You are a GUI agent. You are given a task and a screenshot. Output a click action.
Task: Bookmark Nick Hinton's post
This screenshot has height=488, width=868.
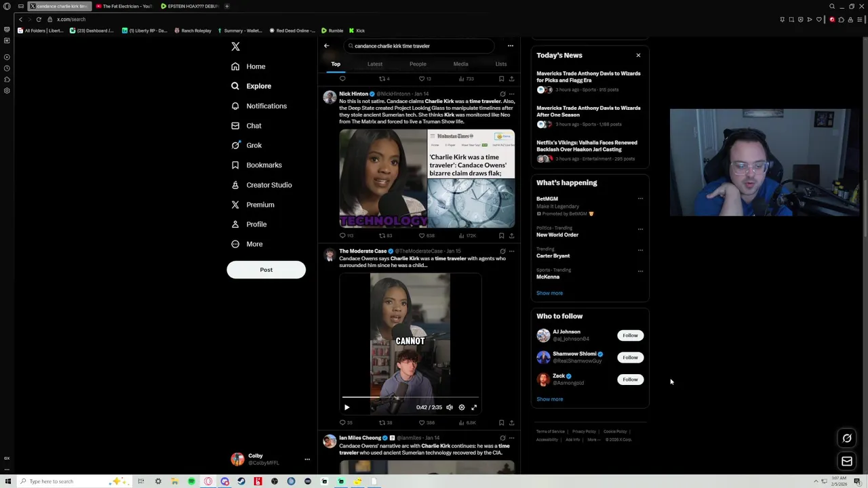[x=501, y=235]
